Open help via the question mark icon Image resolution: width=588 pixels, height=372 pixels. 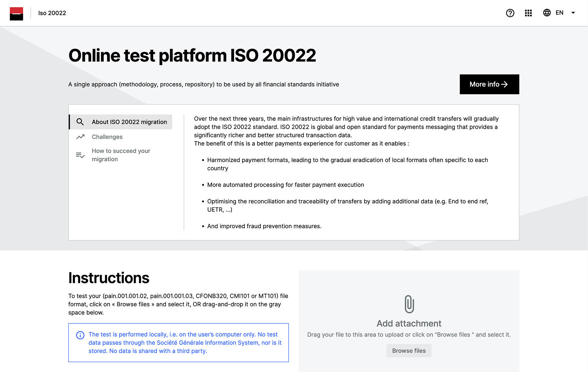click(x=510, y=13)
